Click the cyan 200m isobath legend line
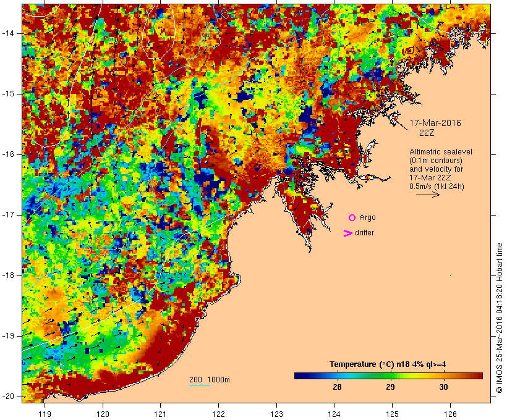The width and height of the screenshot is (507, 420). 200,385
